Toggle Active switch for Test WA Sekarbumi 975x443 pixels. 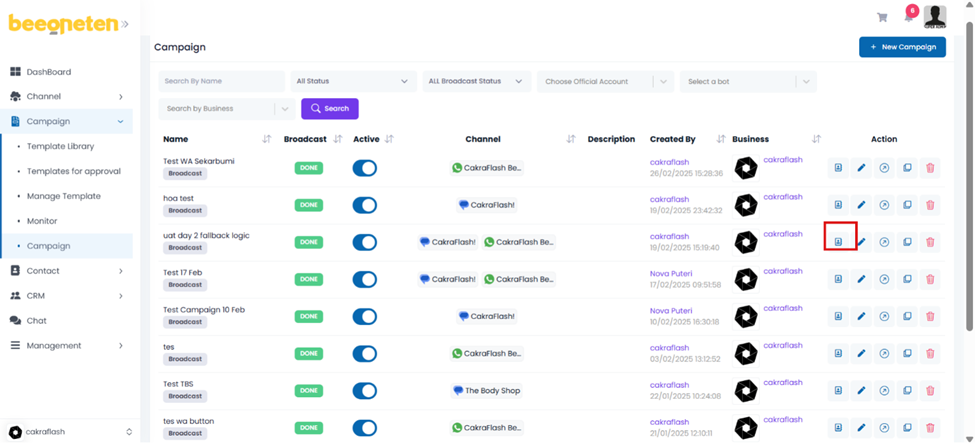pos(365,168)
